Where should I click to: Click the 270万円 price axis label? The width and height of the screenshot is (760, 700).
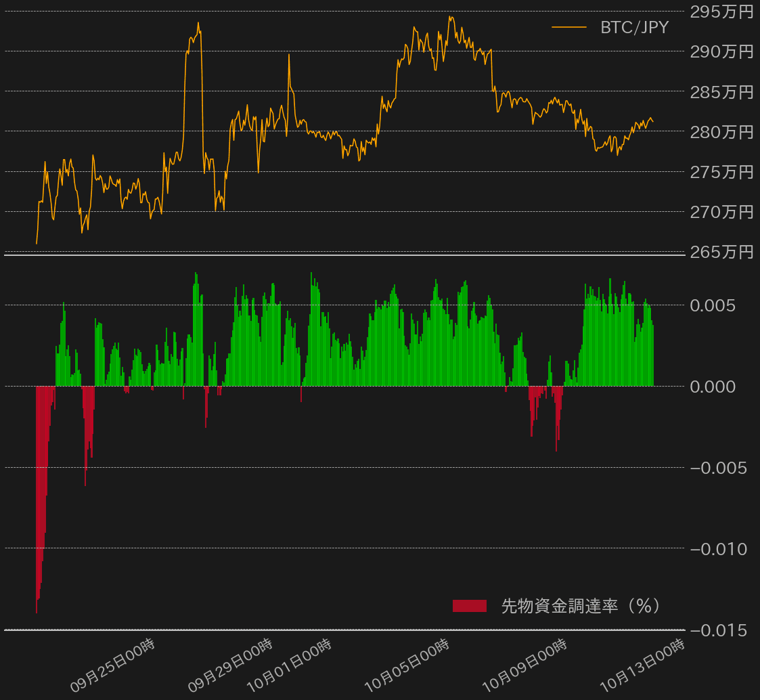pos(721,212)
